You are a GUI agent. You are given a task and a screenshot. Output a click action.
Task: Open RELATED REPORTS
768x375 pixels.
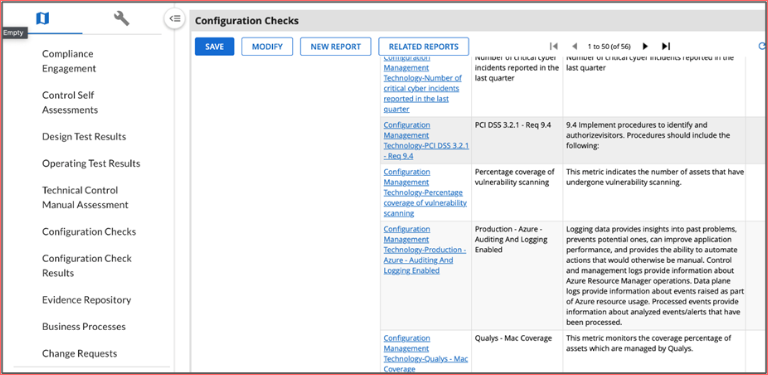tap(424, 47)
